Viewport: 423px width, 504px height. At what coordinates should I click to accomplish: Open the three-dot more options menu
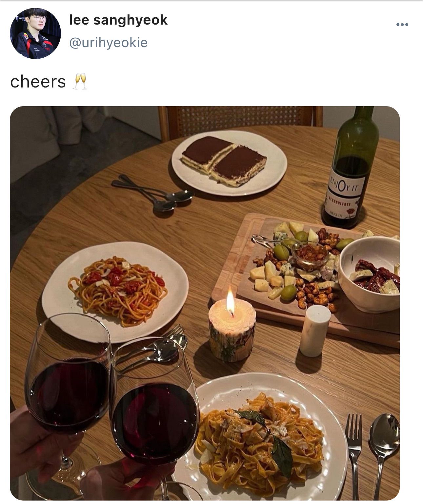point(402,25)
